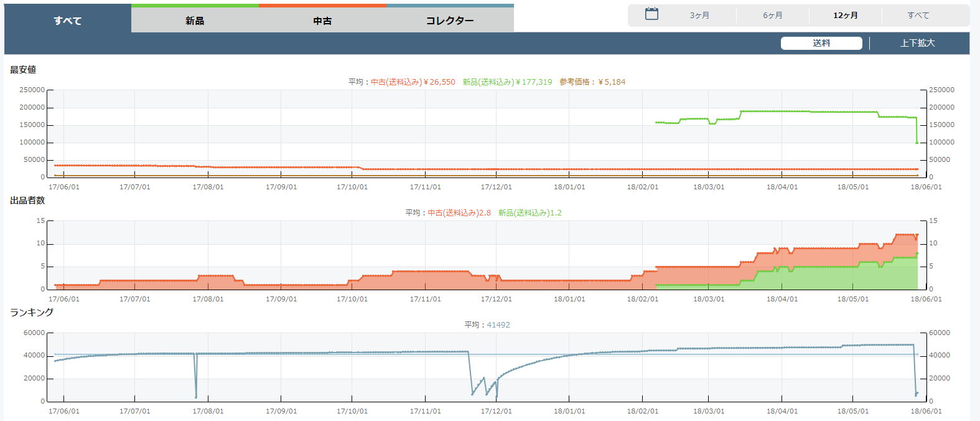
Task: Click 上下拡大 to expand the charts vertically
Action: (x=918, y=43)
